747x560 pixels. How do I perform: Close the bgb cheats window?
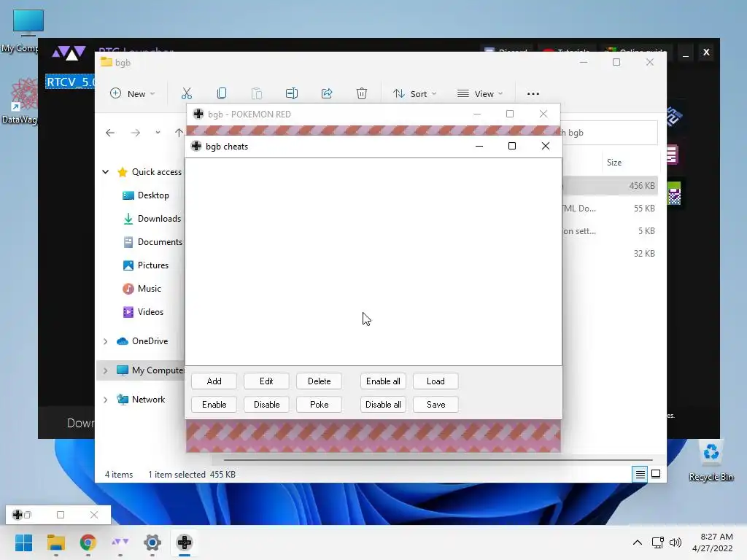point(546,146)
